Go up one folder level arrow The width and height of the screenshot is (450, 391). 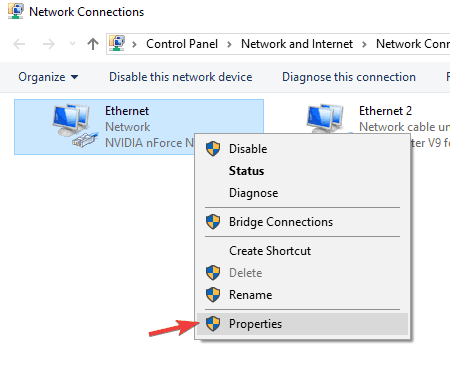(93, 44)
